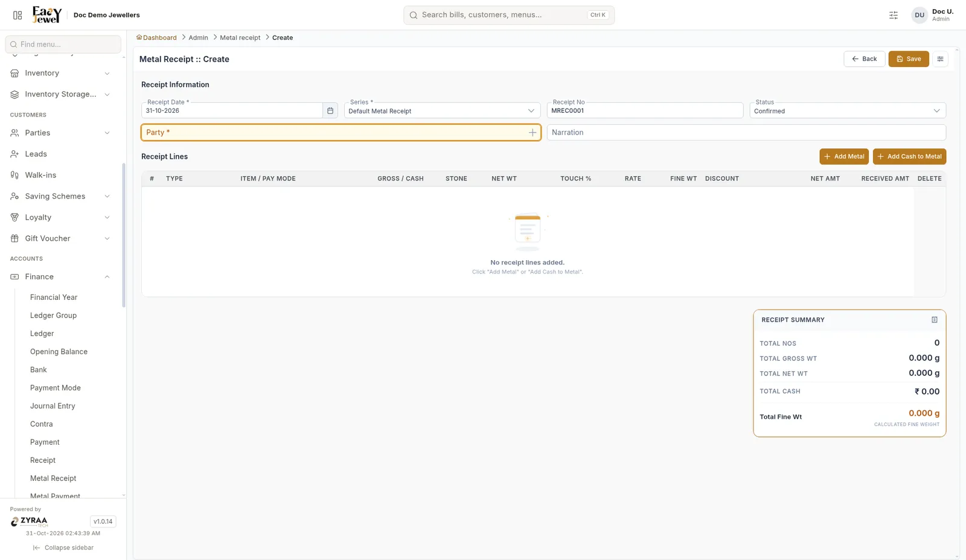Click the Leads sidebar icon
The width and height of the screenshot is (966, 560).
[x=14, y=154]
